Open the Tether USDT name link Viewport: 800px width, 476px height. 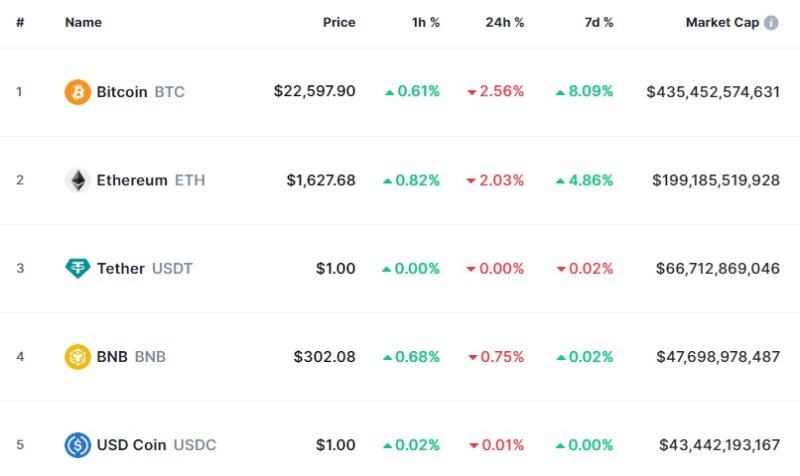tap(144, 268)
